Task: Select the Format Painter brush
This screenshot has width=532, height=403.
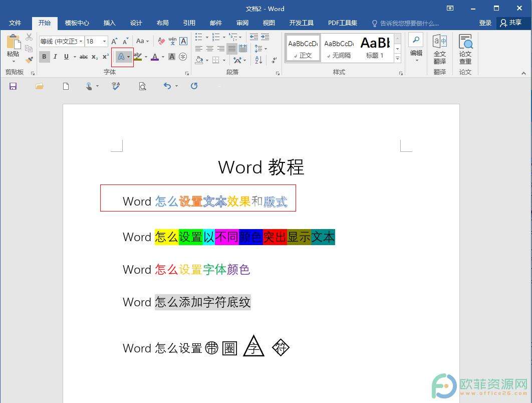Action: tap(30, 60)
